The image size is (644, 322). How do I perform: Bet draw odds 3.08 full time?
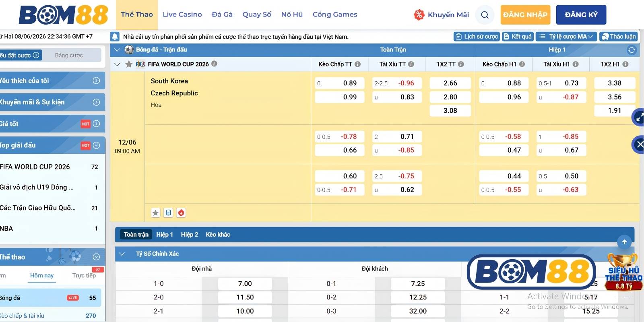[x=450, y=111]
